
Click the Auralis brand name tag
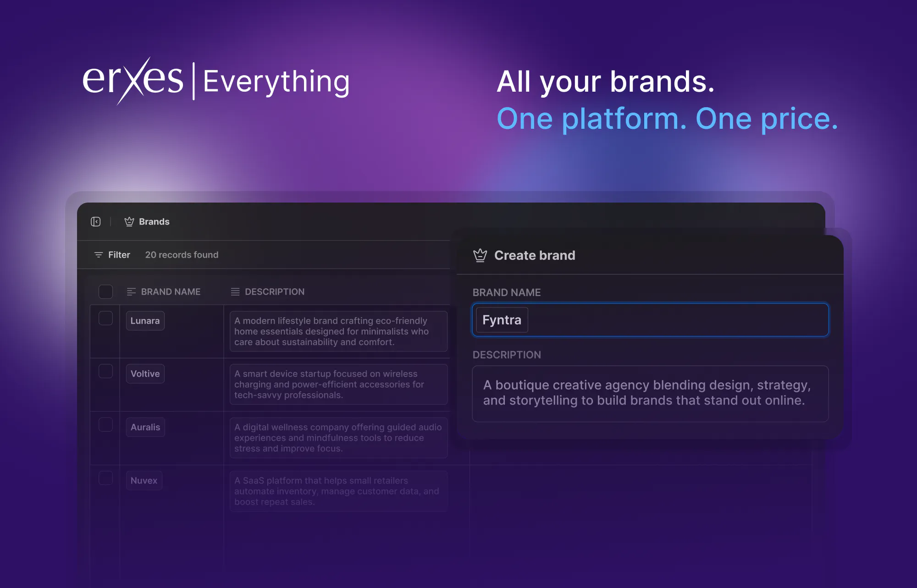click(145, 427)
